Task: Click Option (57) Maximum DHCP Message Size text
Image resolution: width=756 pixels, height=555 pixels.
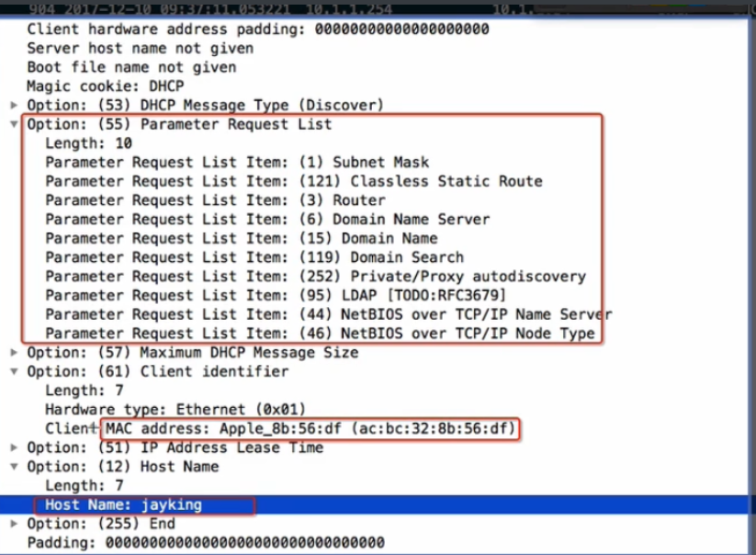Action: [193, 353]
